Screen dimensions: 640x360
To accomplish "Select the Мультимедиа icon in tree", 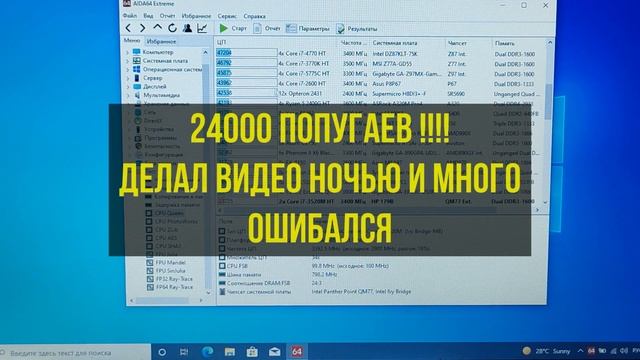I will pos(137,95).
